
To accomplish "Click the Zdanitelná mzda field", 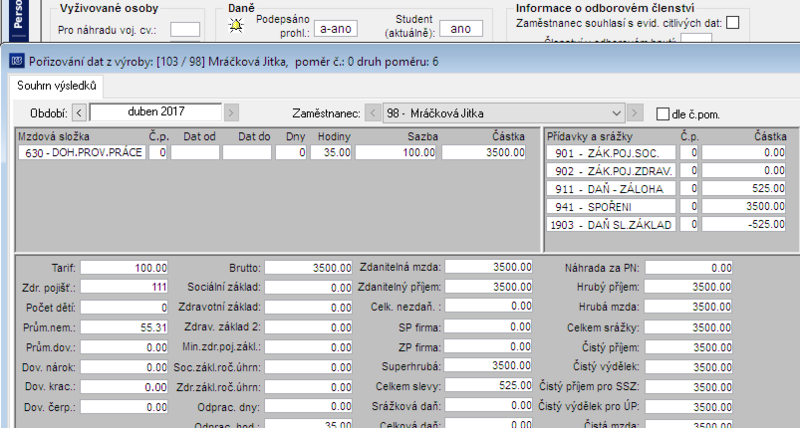I will click(488, 267).
